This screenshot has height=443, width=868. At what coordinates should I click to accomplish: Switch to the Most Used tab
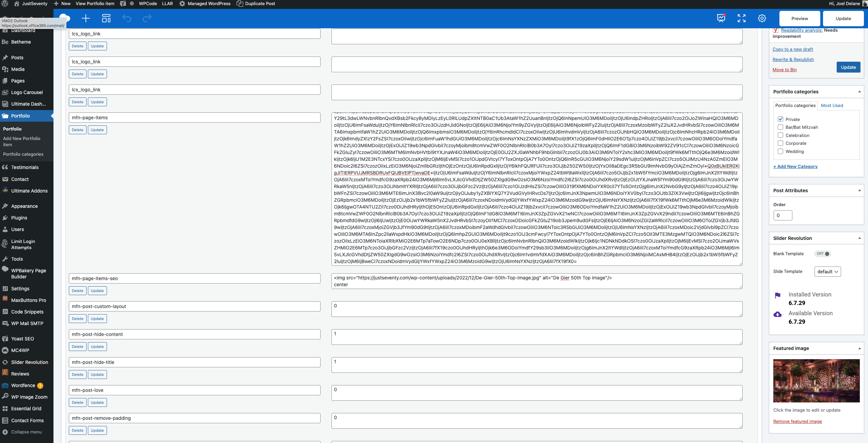832,106
